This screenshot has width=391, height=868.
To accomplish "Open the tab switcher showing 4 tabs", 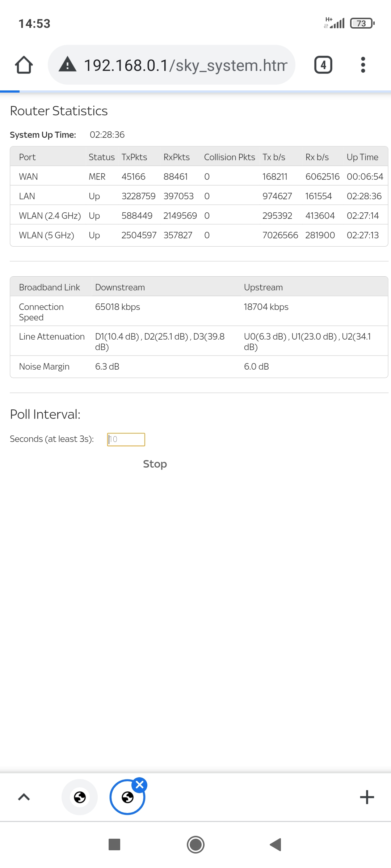I will (x=323, y=65).
